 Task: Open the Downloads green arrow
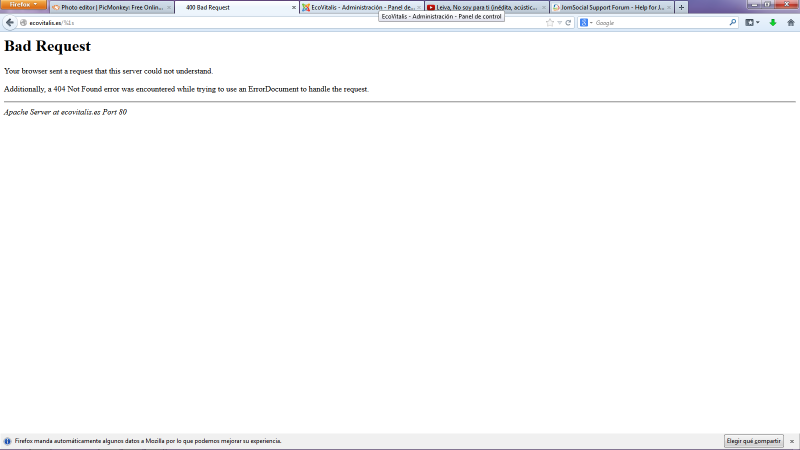pyautogui.click(x=773, y=22)
